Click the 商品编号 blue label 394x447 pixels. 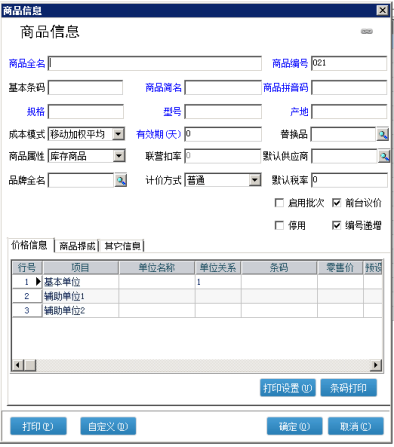pos(290,63)
